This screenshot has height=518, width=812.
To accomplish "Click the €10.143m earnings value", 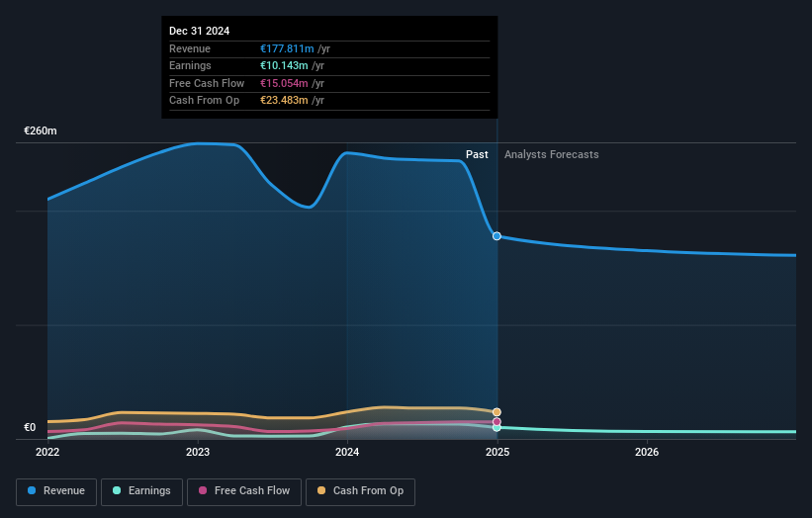I will coord(284,65).
